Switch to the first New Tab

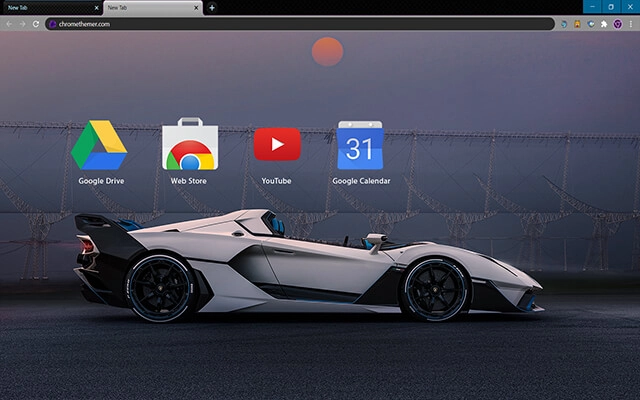click(51, 8)
